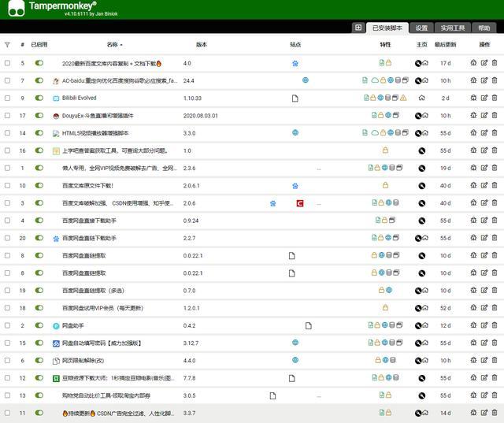Click version text 3.12.7
The height and width of the screenshot is (423, 504).
191,343
